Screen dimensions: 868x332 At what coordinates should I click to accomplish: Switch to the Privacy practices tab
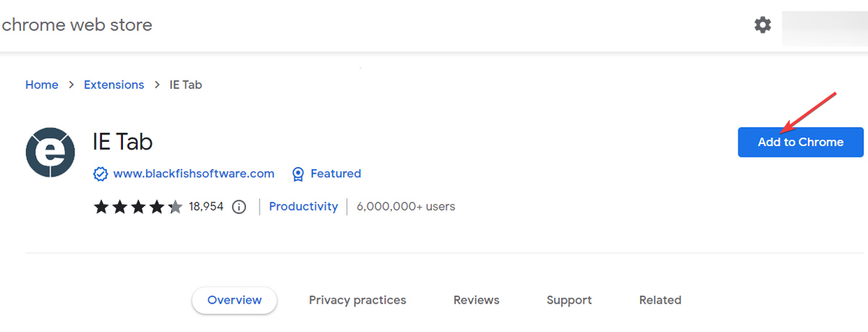click(357, 300)
